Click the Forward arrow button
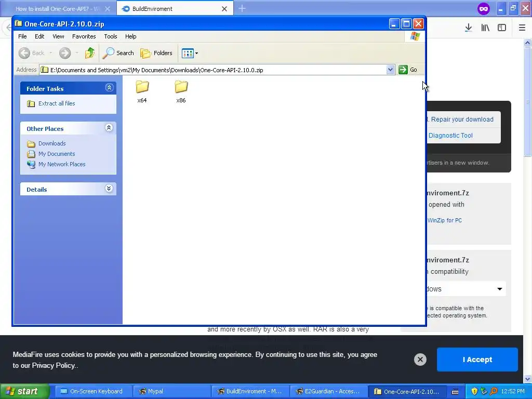 tap(65, 53)
